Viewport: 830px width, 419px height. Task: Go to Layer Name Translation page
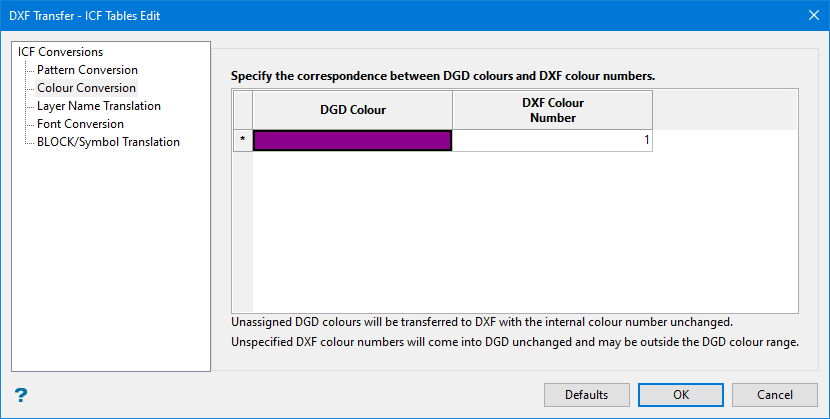pyautogui.click(x=98, y=106)
